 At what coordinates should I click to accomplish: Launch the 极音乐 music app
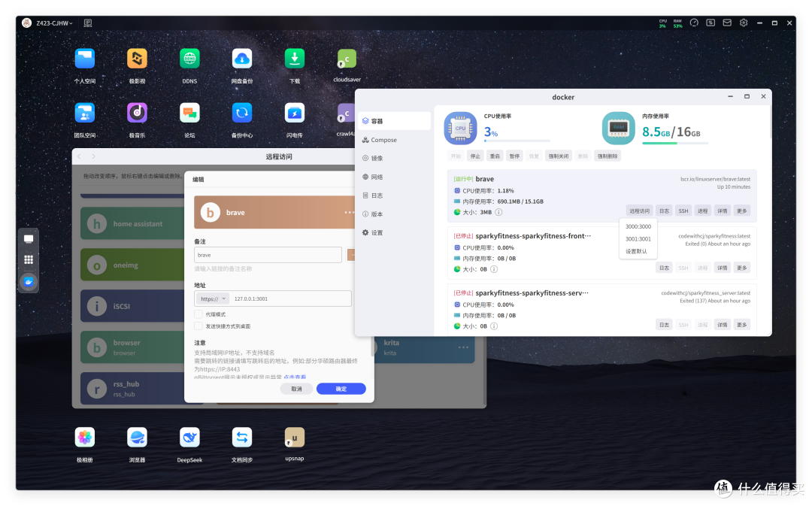click(x=137, y=112)
